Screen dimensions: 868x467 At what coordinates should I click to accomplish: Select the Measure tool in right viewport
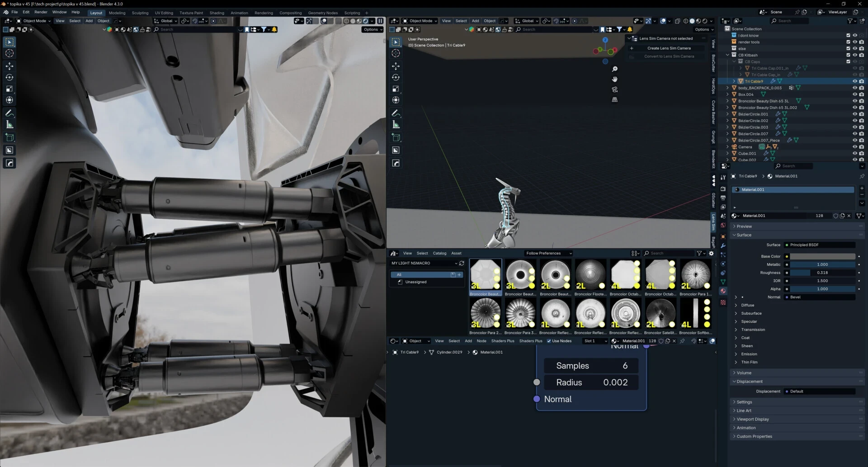(396, 125)
